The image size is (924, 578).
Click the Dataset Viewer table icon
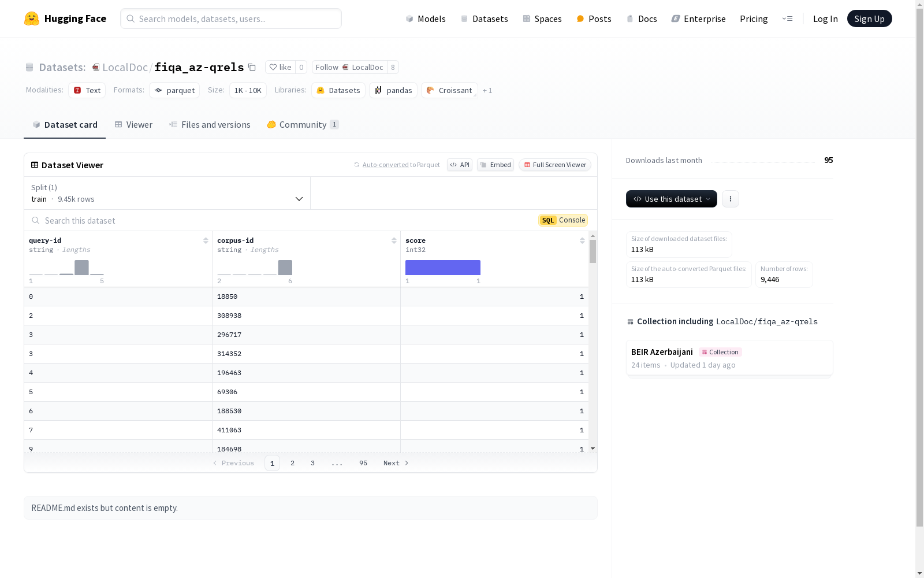tap(35, 165)
